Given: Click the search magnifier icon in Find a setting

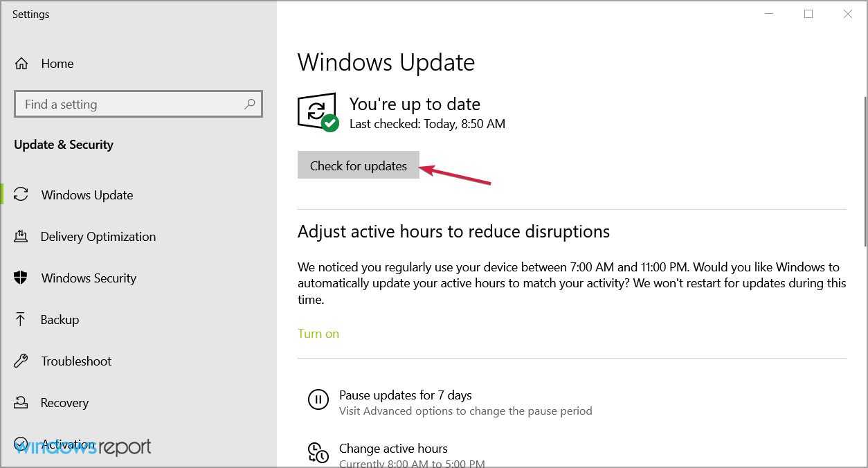Looking at the screenshot, I should pyautogui.click(x=250, y=105).
